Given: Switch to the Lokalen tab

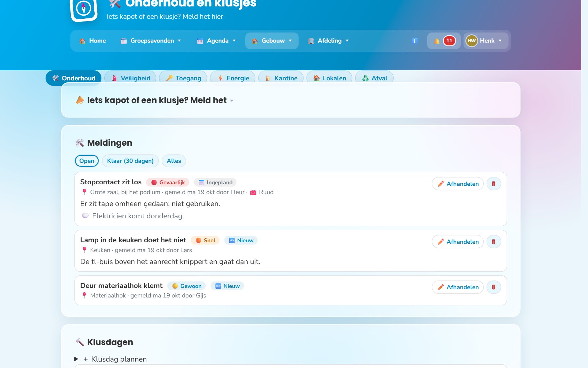Looking at the screenshot, I should pyautogui.click(x=329, y=78).
